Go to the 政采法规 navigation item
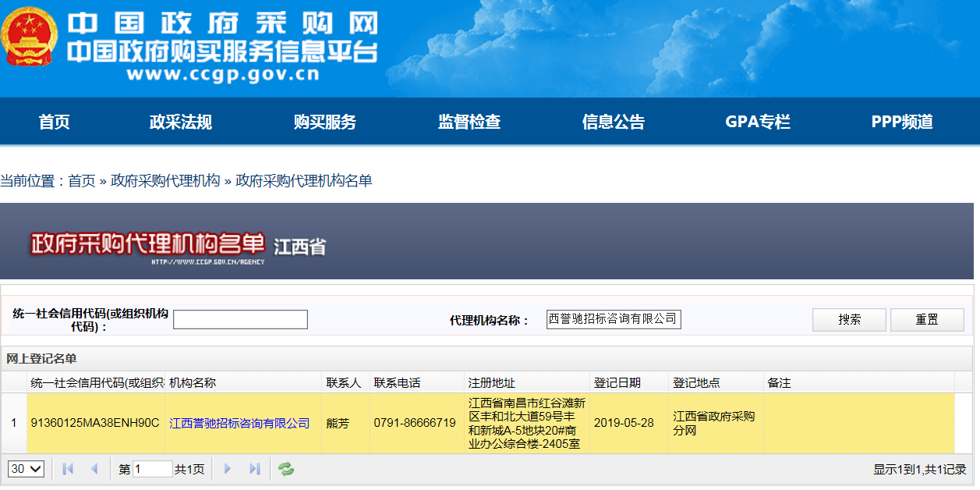The width and height of the screenshot is (980, 490). click(x=181, y=122)
